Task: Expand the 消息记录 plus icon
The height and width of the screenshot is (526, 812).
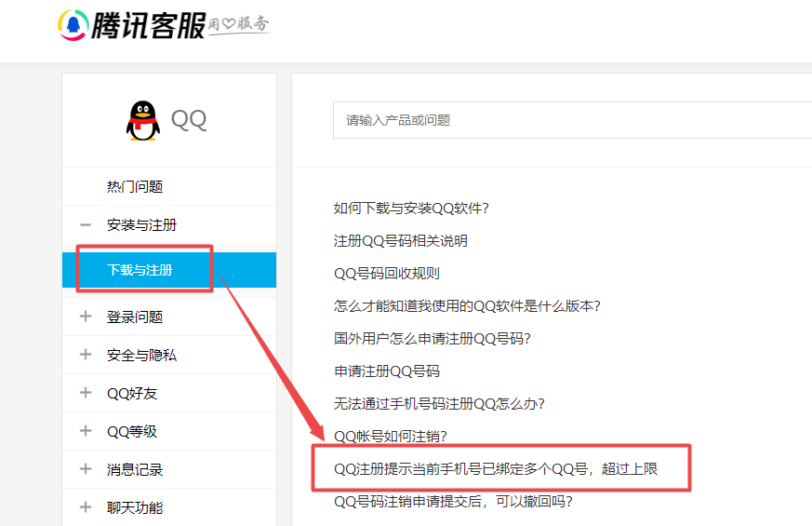Action: (86, 469)
